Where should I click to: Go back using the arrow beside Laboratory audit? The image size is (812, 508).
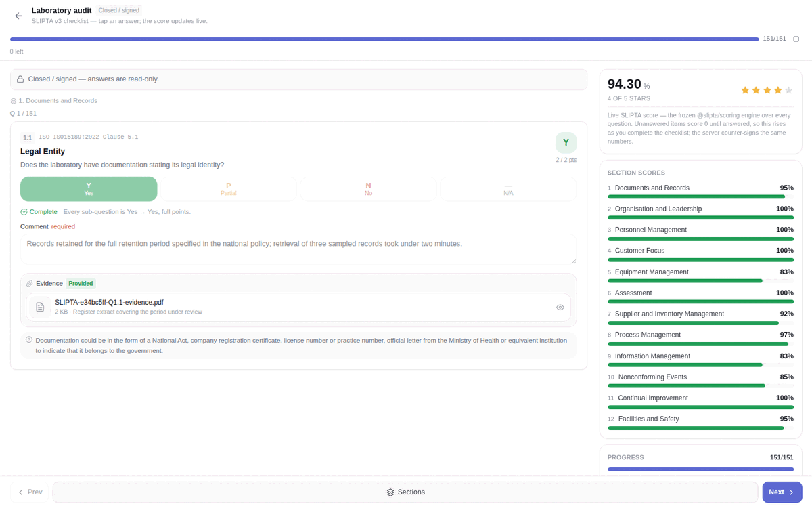18,16
